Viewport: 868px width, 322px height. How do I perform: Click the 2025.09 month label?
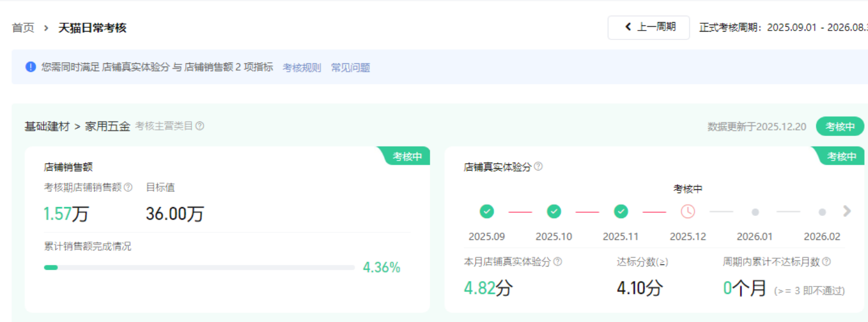click(x=486, y=237)
